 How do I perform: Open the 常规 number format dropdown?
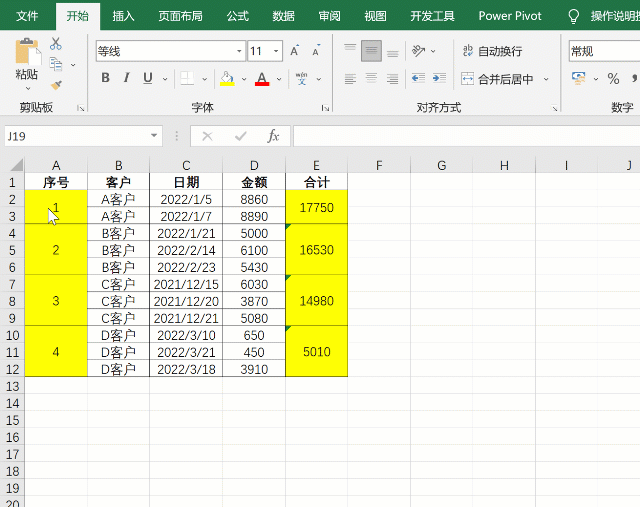[600, 51]
